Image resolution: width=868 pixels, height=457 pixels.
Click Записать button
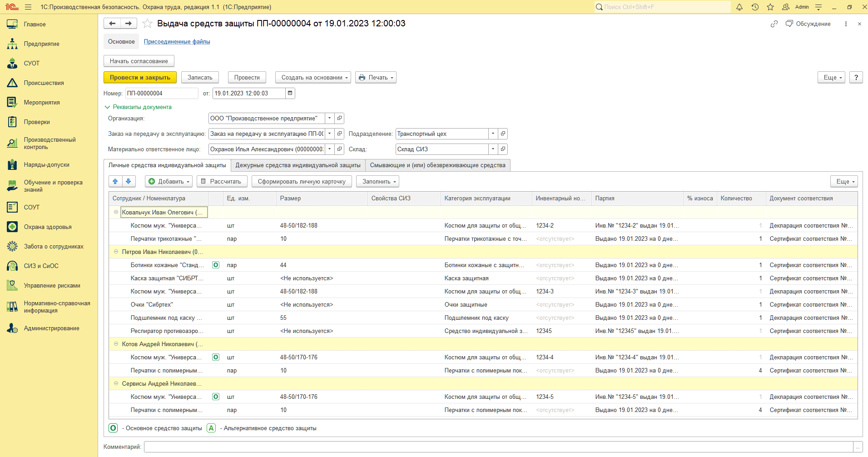click(200, 77)
